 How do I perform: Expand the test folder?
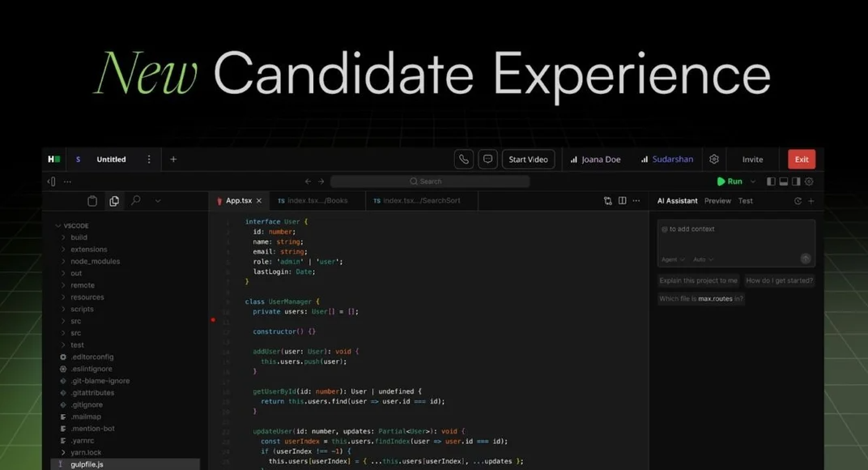tap(73, 344)
